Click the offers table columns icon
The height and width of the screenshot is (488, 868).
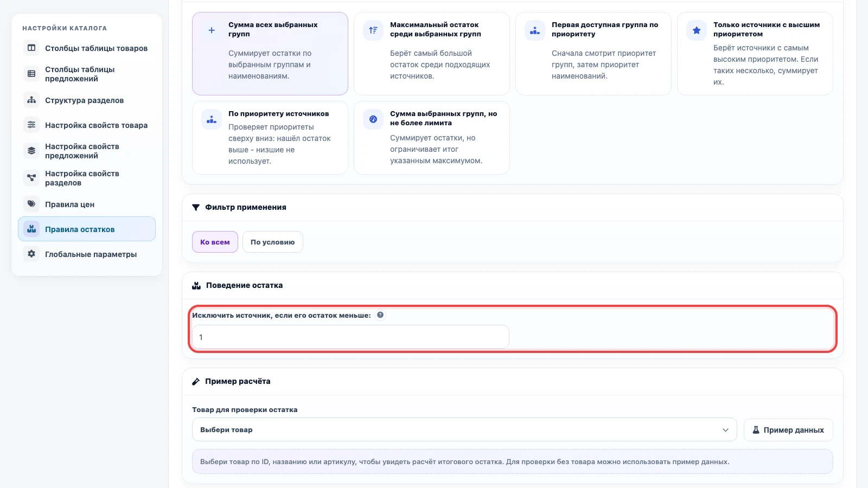[31, 74]
